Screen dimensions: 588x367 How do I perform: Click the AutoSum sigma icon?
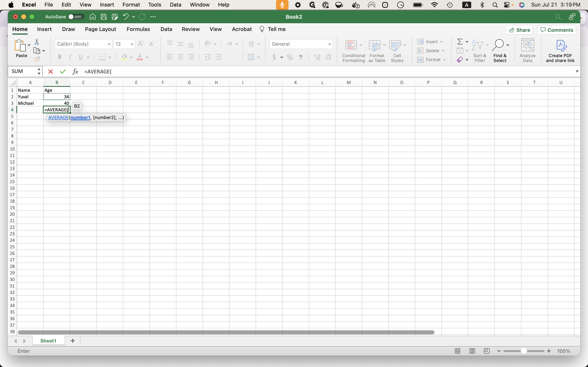click(460, 42)
